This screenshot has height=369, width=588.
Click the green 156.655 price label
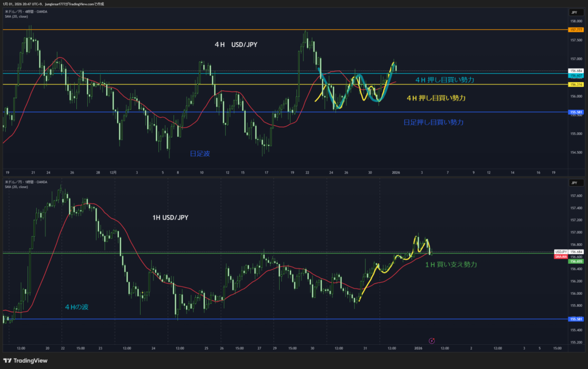coord(575,262)
